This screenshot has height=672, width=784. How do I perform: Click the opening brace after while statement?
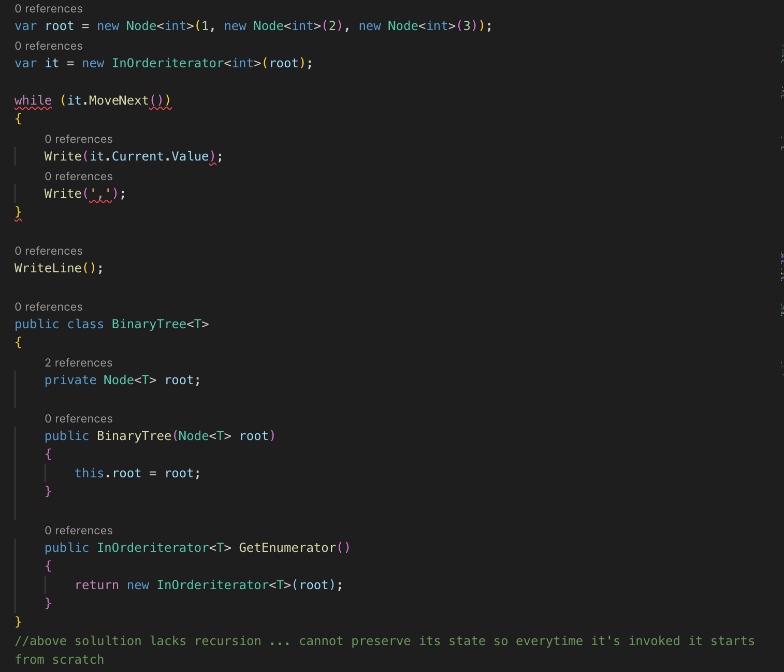(18, 119)
